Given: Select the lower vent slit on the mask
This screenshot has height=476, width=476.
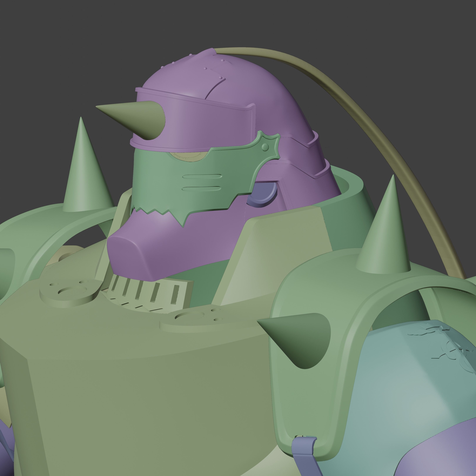Looking at the screenshot, I should (201, 189).
